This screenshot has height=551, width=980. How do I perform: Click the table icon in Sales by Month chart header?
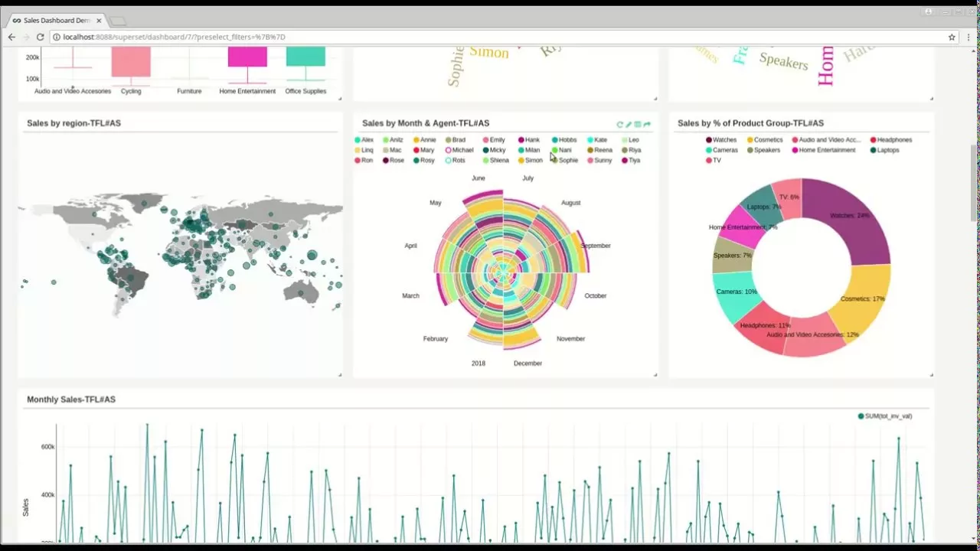coord(638,124)
